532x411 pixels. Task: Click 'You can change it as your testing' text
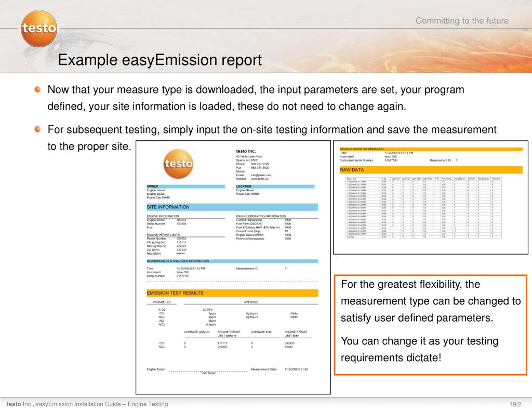[420, 341]
